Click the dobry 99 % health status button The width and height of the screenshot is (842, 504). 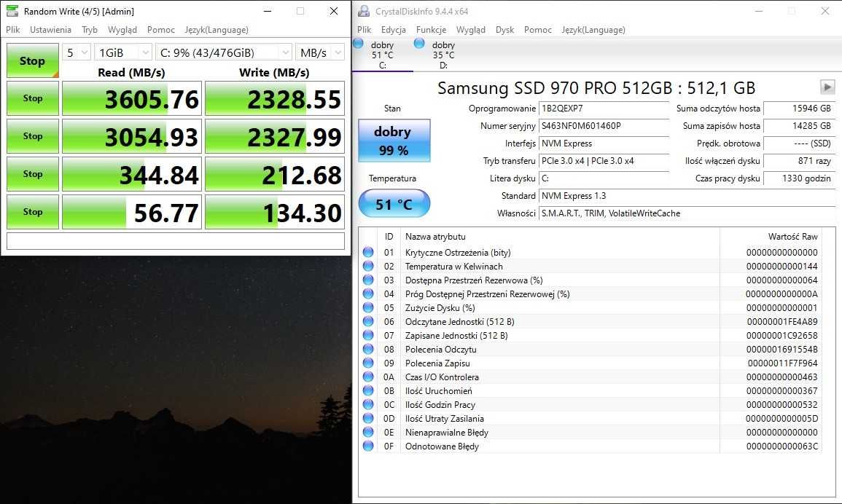tap(394, 141)
